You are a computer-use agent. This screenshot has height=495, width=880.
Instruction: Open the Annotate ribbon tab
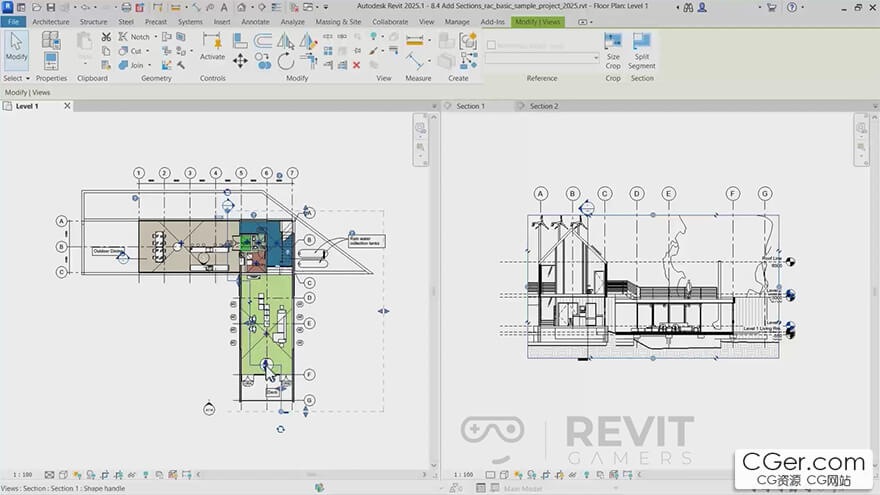(x=255, y=21)
